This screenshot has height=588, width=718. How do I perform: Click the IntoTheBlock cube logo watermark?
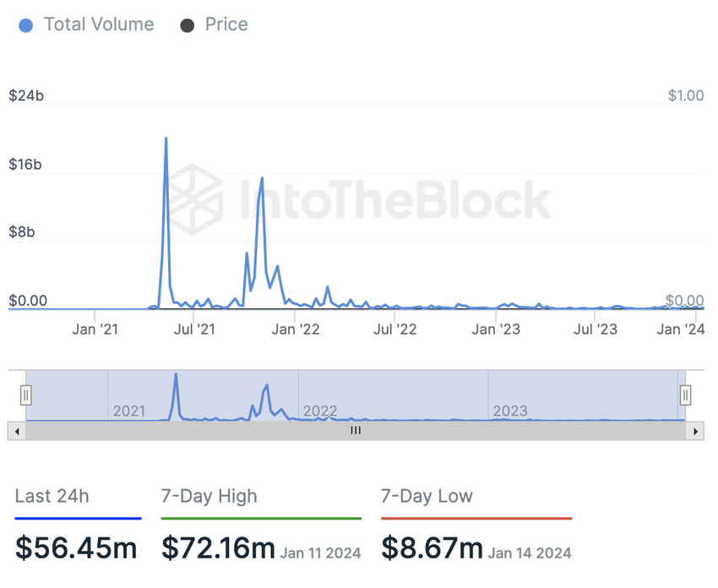(193, 201)
